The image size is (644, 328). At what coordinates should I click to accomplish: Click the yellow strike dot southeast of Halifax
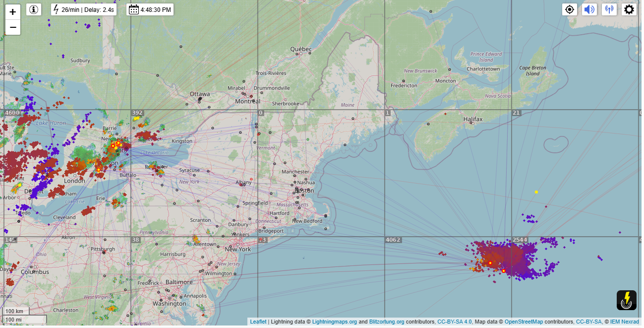tap(536, 192)
